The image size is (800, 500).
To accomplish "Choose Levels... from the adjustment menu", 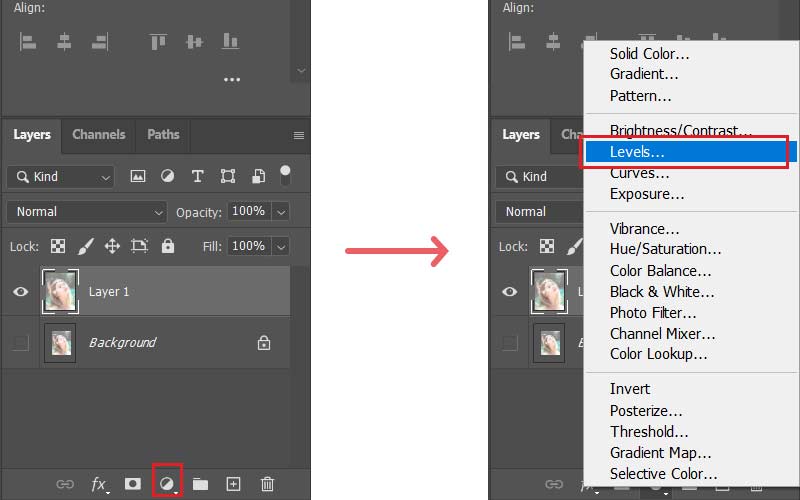I will [x=691, y=152].
